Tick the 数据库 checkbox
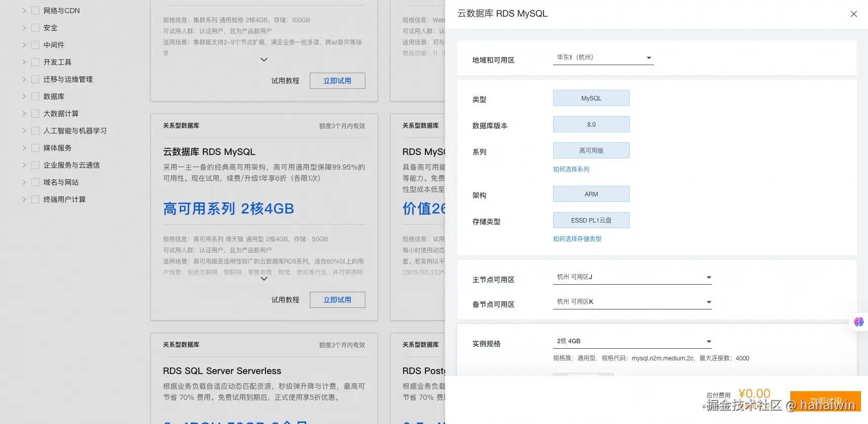This screenshot has height=424, width=868. [x=35, y=96]
